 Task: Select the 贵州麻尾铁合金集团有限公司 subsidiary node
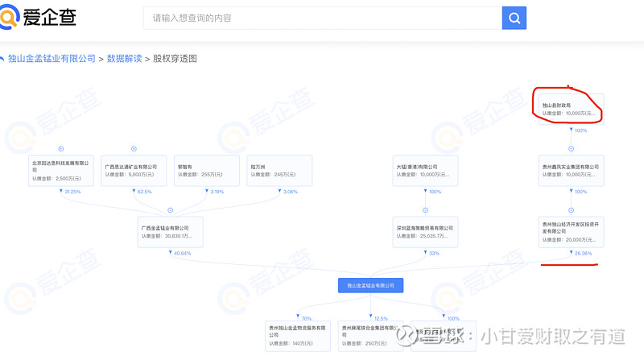click(x=370, y=336)
